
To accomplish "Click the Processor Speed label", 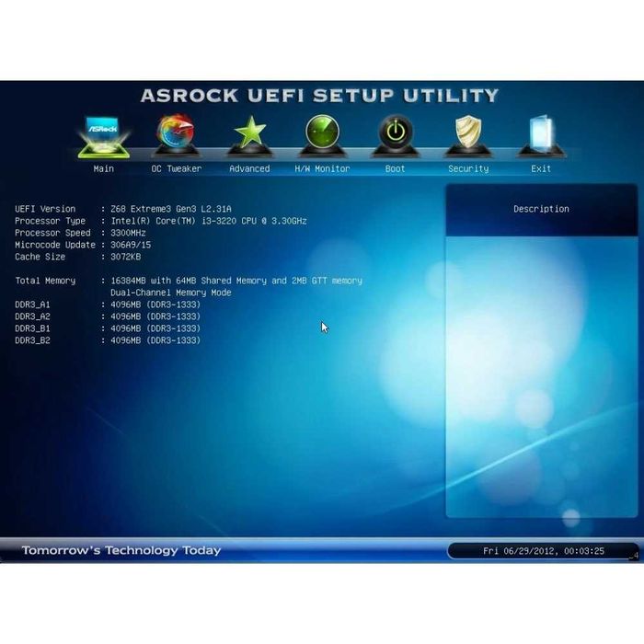I will point(52,233).
